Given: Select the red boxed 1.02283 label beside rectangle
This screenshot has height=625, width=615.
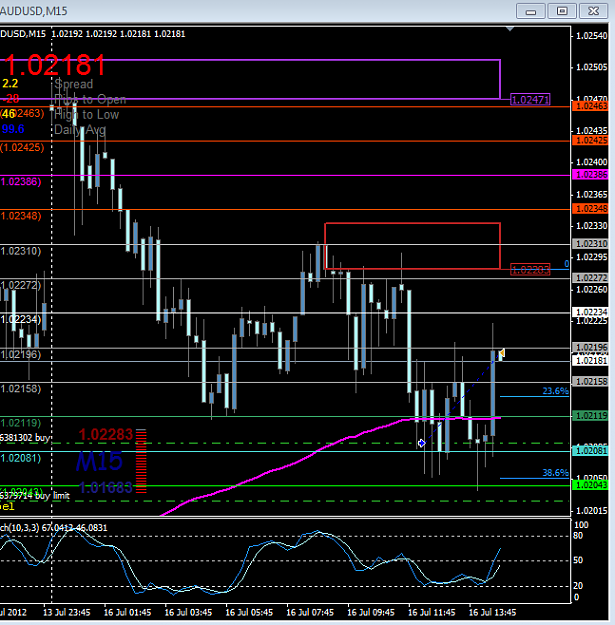Looking at the screenshot, I should tap(531, 270).
